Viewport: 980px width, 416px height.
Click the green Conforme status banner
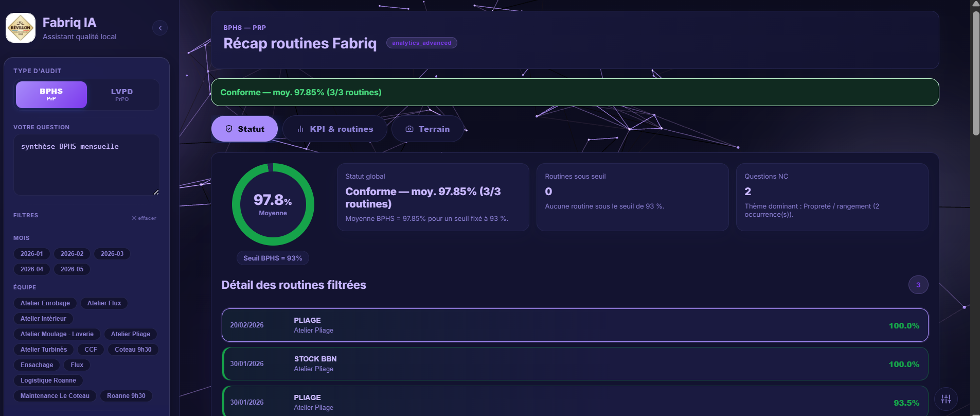[575, 92]
